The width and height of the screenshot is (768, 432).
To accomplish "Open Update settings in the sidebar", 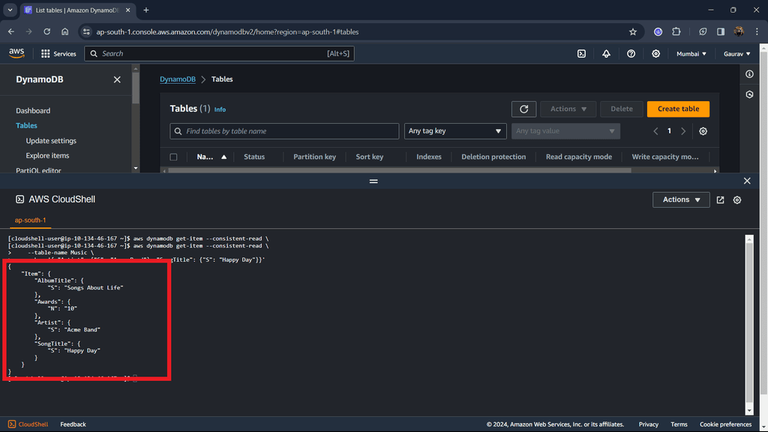I will pos(51,141).
